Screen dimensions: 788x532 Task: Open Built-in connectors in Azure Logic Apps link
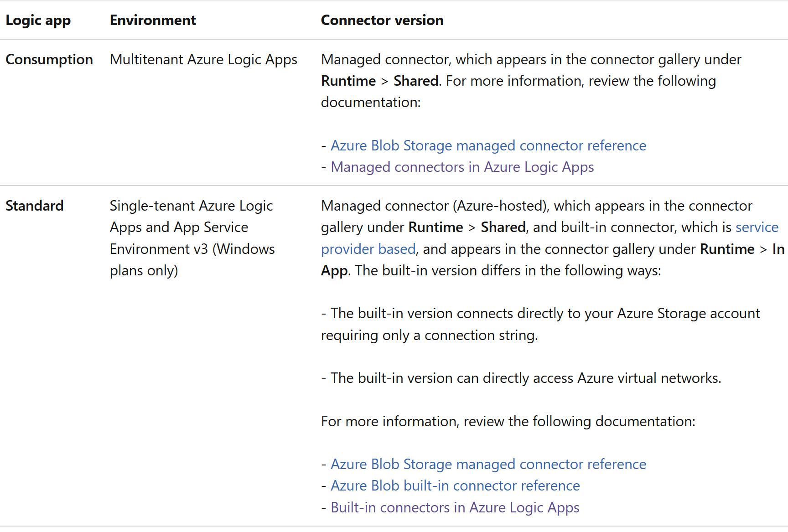click(455, 507)
